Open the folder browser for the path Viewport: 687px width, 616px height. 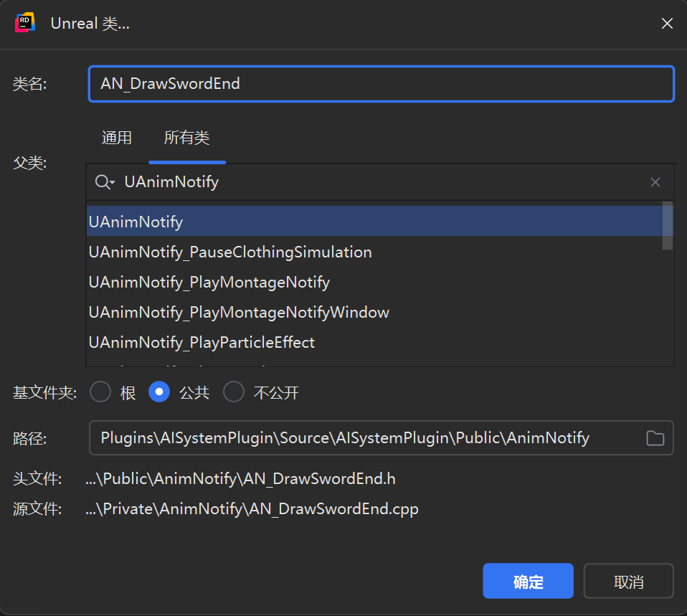(x=655, y=438)
